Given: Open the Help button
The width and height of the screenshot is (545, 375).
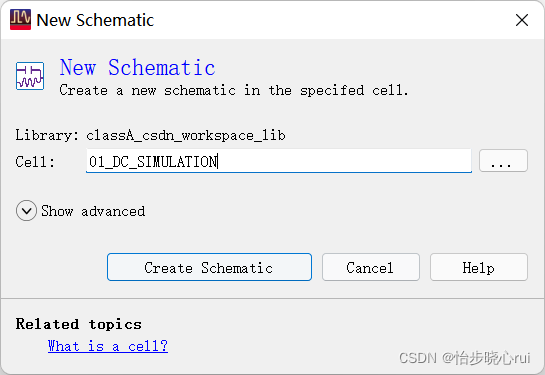Looking at the screenshot, I should click(x=479, y=267).
